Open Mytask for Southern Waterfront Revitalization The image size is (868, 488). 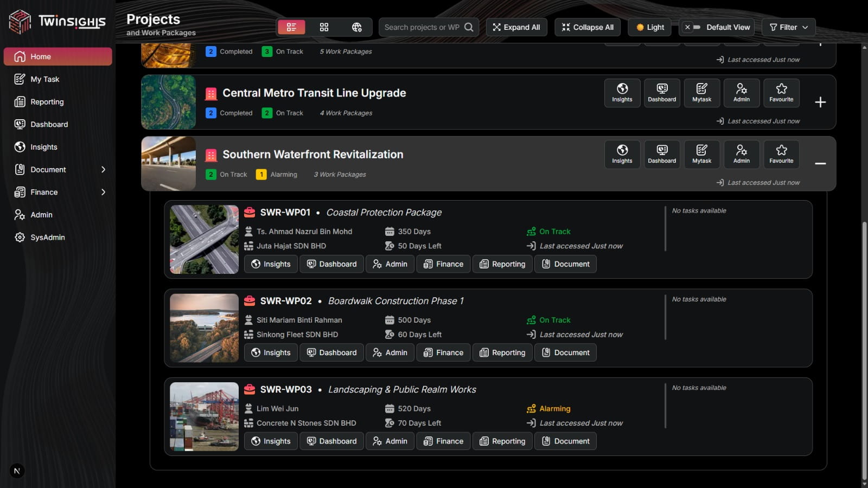pyautogui.click(x=701, y=154)
